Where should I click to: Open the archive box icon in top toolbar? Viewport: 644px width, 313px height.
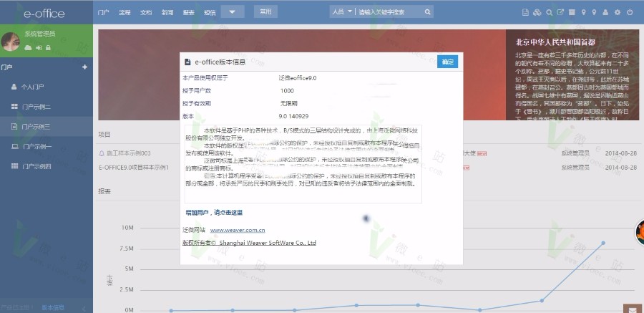[572, 12]
